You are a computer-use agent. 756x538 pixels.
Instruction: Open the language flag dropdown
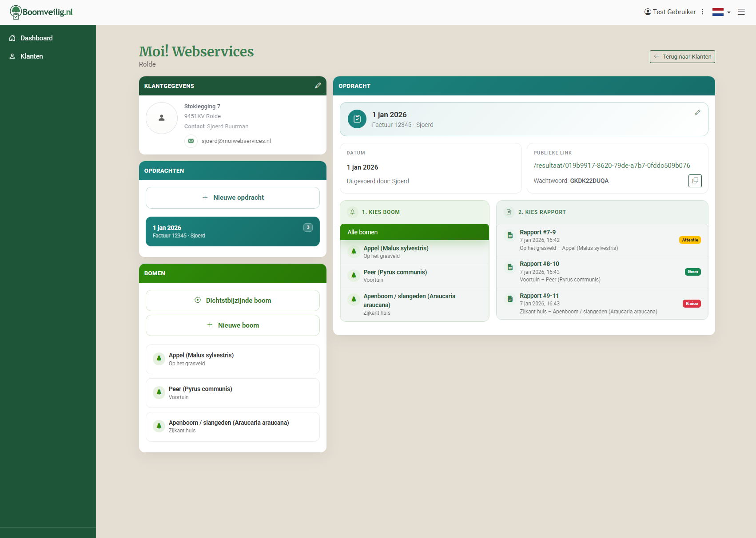tap(721, 12)
